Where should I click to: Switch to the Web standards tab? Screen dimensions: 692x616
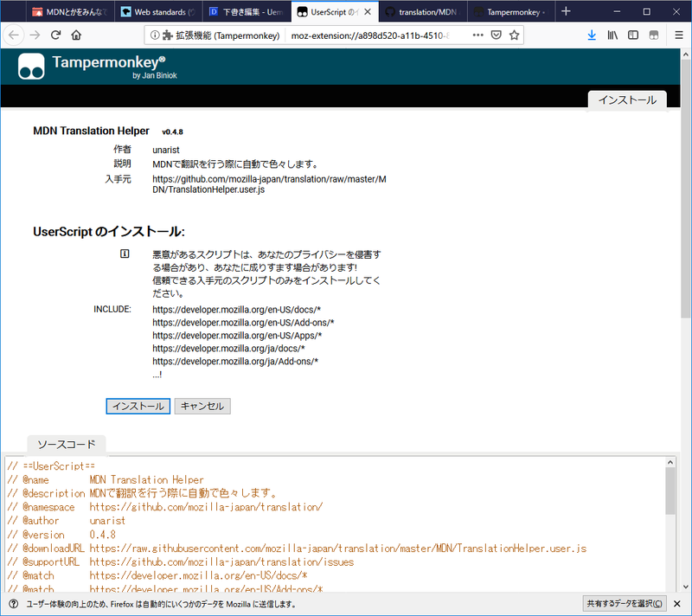point(158,12)
